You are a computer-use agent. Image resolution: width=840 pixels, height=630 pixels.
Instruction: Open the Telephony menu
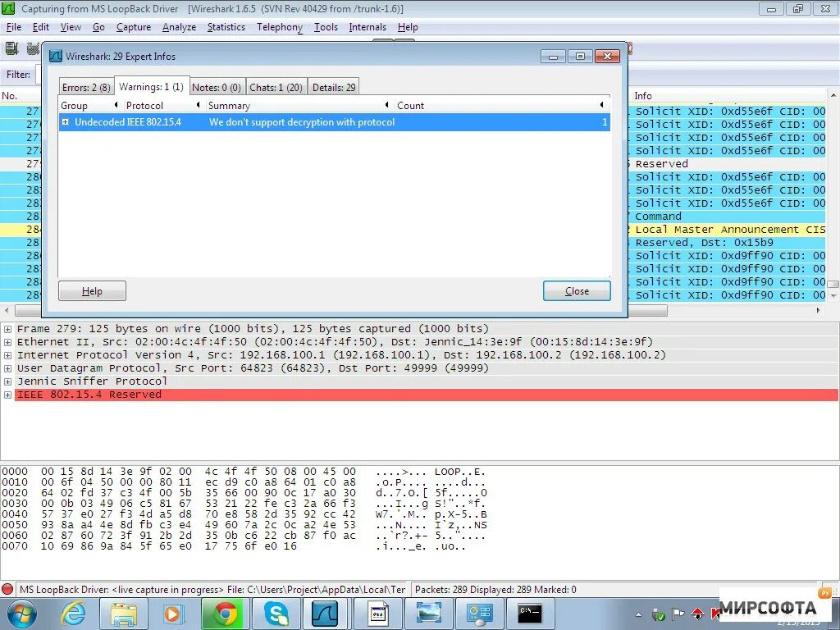point(280,27)
